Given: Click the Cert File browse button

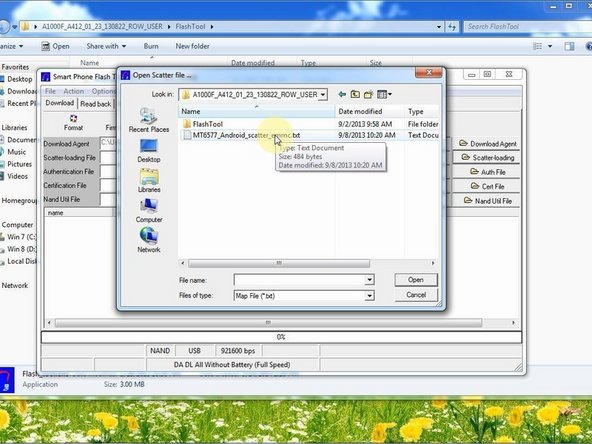Looking at the screenshot, I should [x=487, y=186].
